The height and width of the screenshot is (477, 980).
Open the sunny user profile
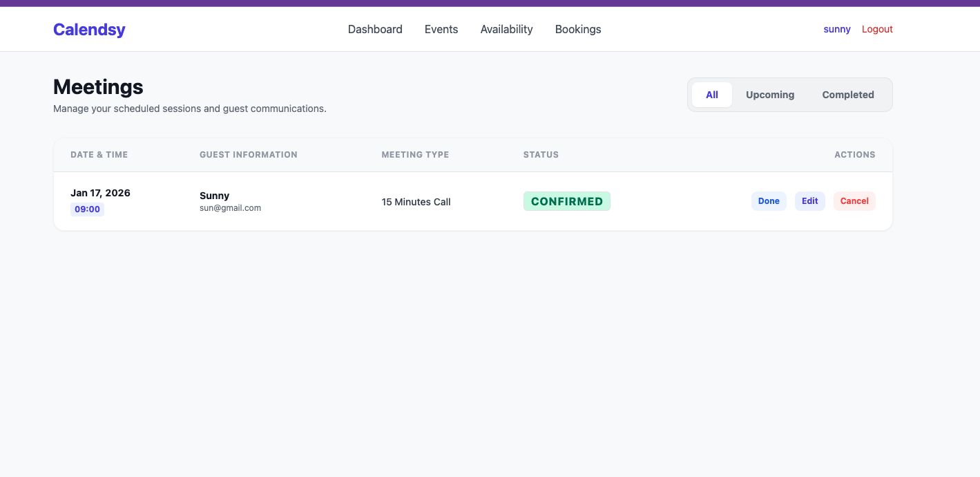pos(837,30)
